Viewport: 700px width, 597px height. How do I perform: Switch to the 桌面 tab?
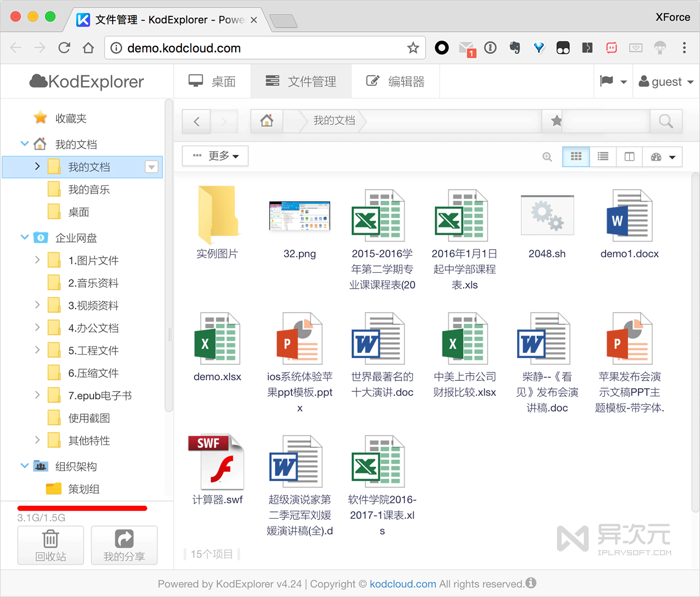coord(212,81)
